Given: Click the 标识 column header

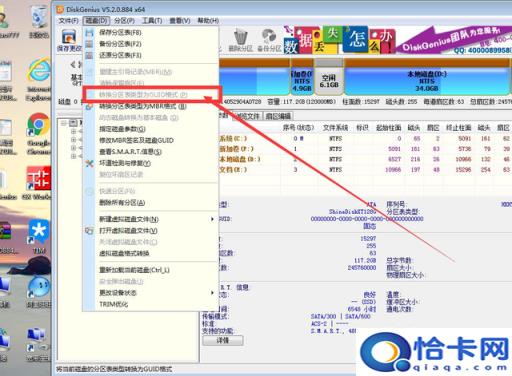Looking at the screenshot, I should pos(362,128).
